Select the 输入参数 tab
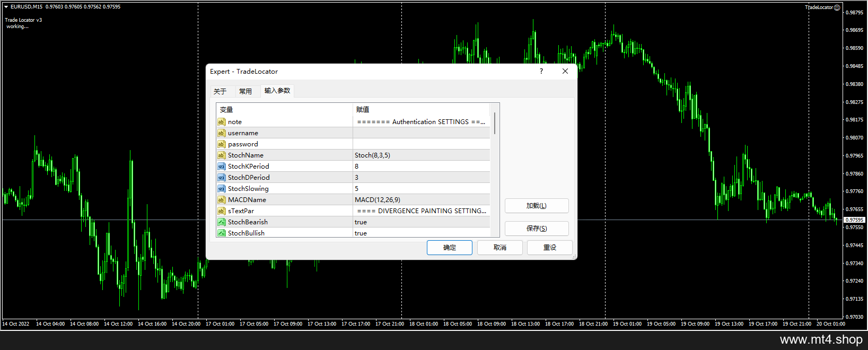This screenshot has height=350, width=868. point(277,91)
